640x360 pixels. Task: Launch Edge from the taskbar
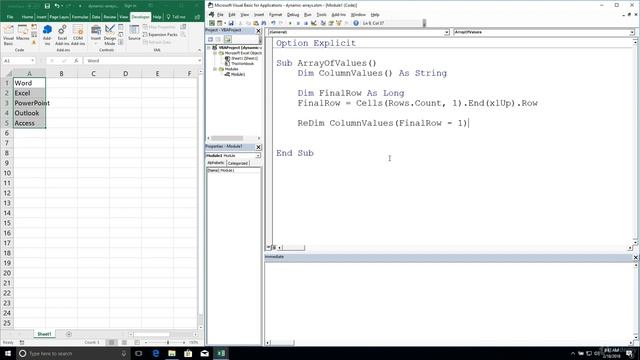(156, 353)
